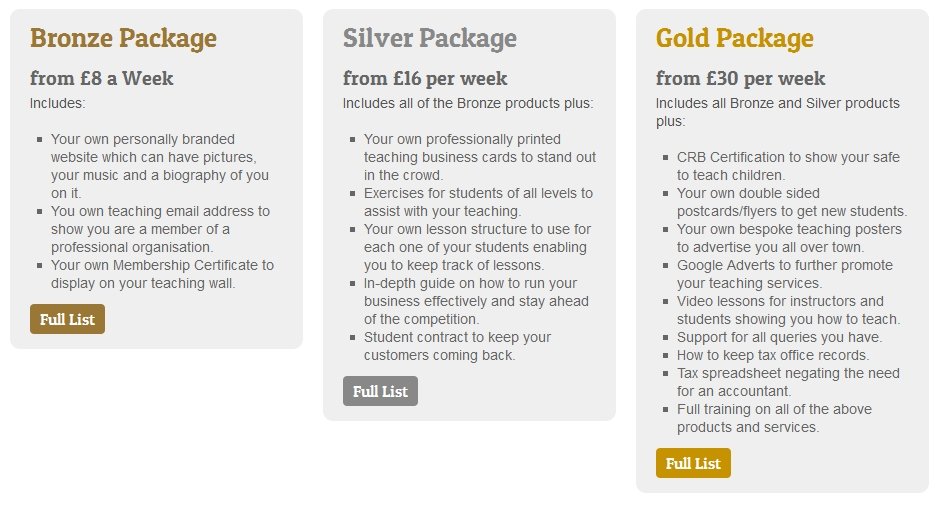Viewport: 941px width, 507px height.
Task: Select the 'from £16 per week' price text
Action: tap(425, 79)
